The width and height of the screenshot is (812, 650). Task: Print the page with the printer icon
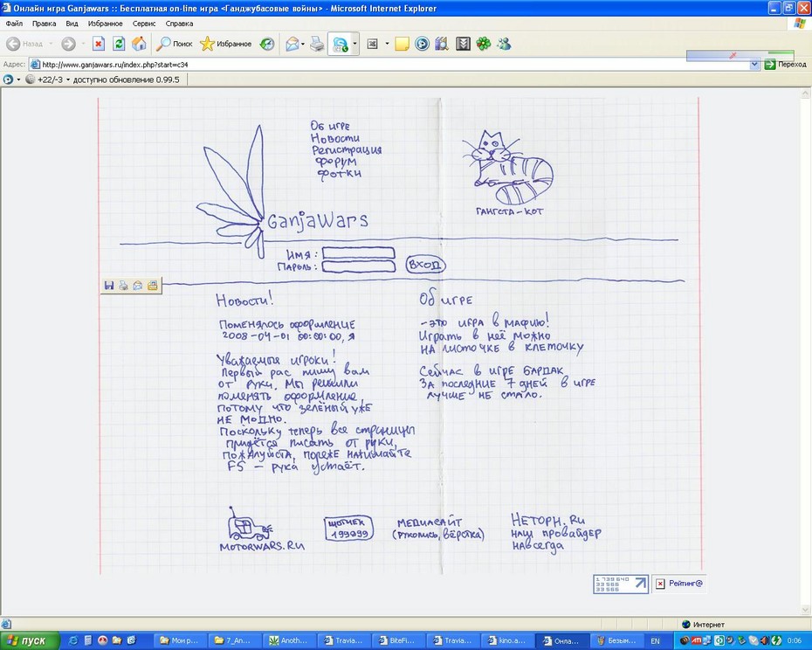(317, 44)
